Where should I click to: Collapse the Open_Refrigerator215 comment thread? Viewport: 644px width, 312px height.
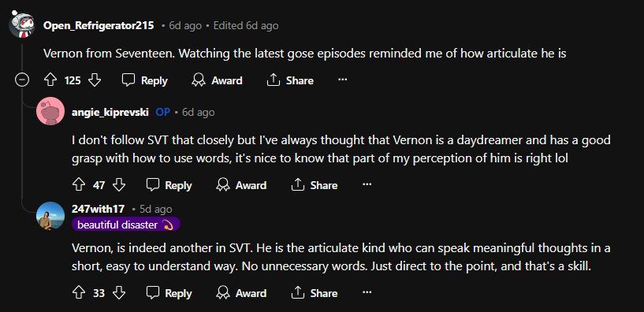coord(22,80)
